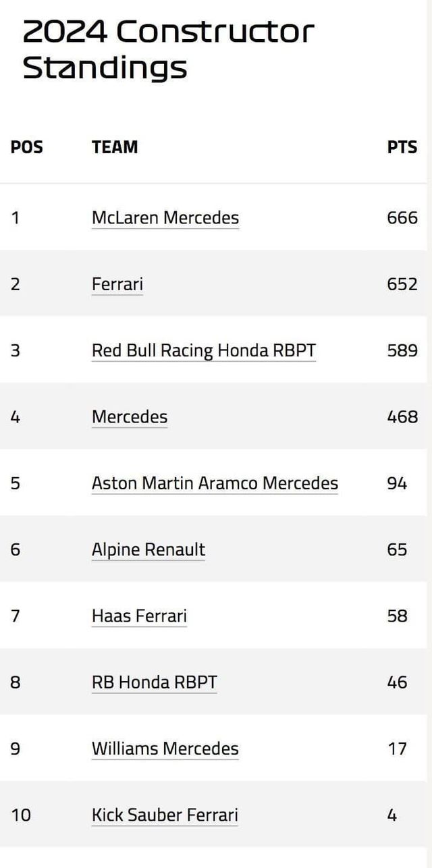Open the Haas Ferrari team link
This screenshot has height=868, width=432.
[x=139, y=616]
